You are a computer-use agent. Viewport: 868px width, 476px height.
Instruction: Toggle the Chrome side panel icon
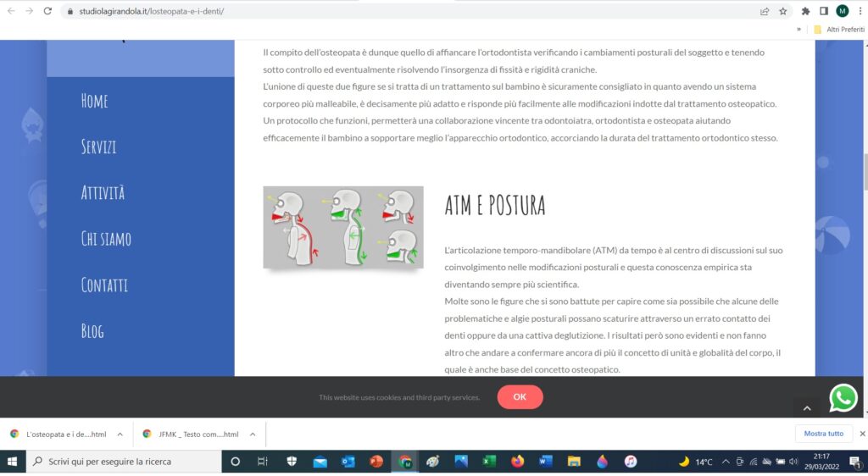823,11
